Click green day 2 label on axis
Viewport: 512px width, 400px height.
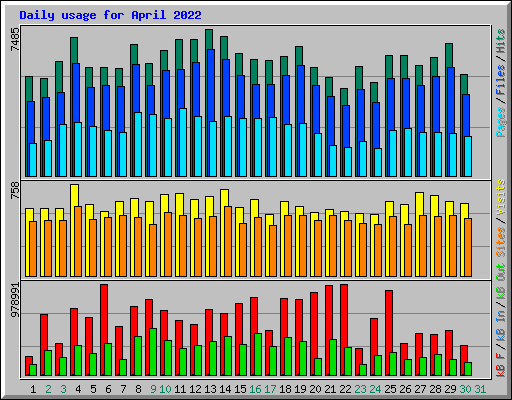click(x=48, y=389)
